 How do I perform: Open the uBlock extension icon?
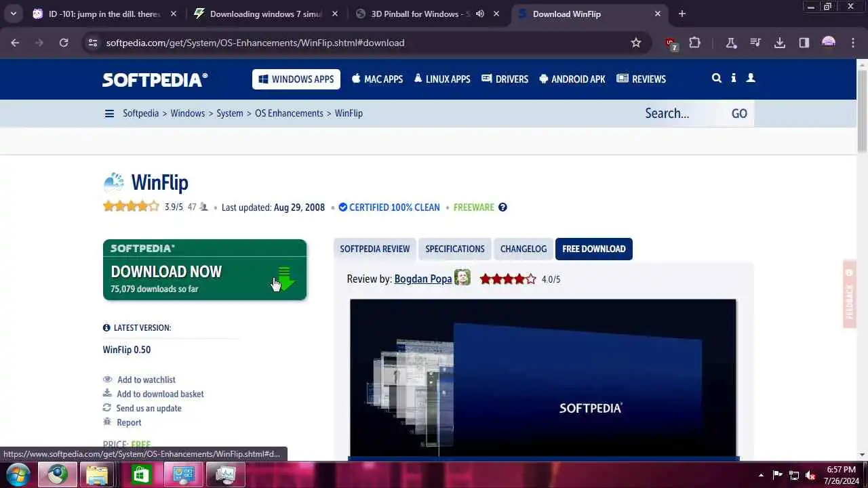[x=671, y=43]
